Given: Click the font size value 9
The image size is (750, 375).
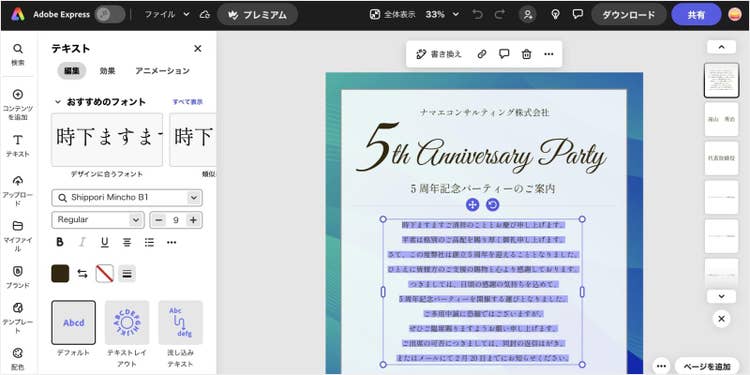Looking at the screenshot, I should 176,220.
